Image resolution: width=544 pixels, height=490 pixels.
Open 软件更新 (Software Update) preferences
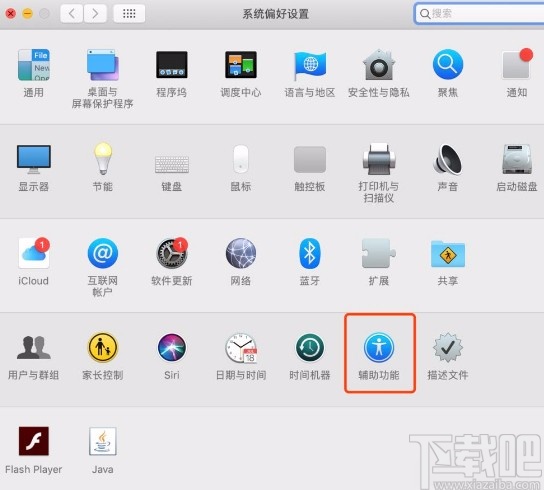[x=171, y=253]
